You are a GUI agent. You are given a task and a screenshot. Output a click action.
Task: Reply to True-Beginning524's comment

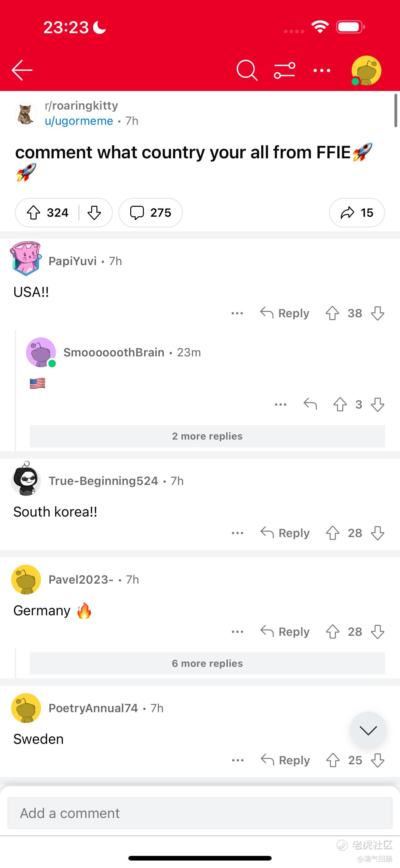click(285, 533)
